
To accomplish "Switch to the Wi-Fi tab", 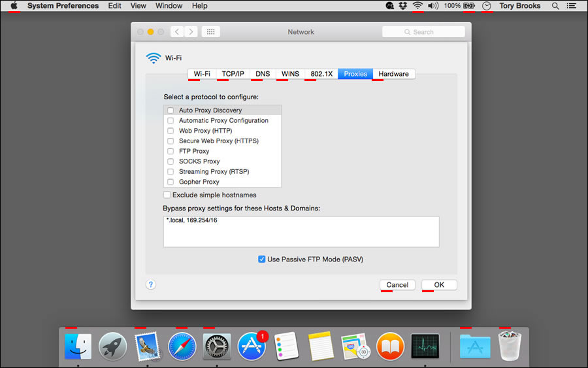I will [x=202, y=74].
